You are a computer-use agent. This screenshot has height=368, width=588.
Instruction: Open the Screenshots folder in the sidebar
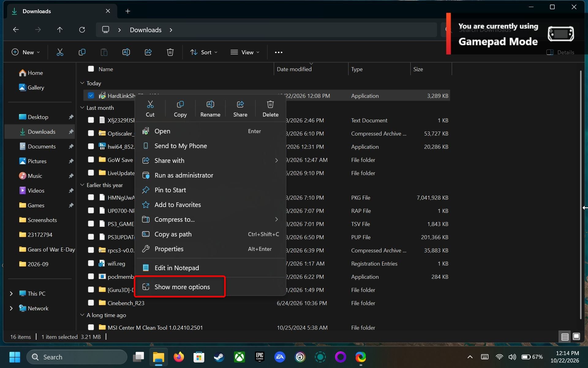[40, 220]
